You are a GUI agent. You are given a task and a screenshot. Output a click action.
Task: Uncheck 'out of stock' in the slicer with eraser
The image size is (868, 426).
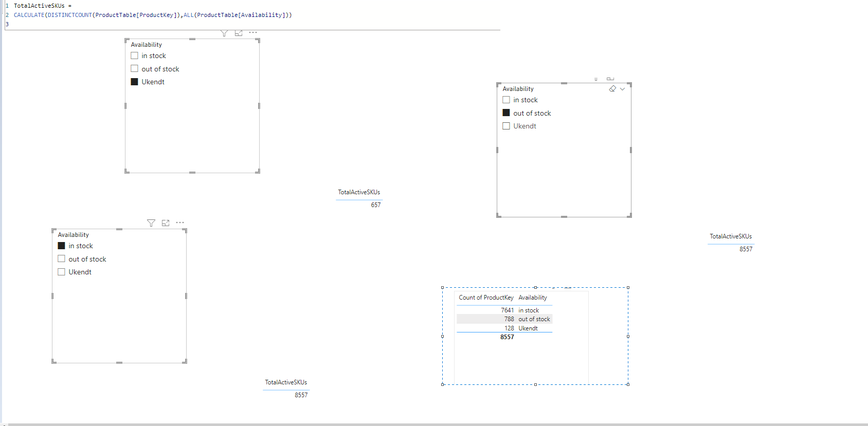(x=506, y=113)
